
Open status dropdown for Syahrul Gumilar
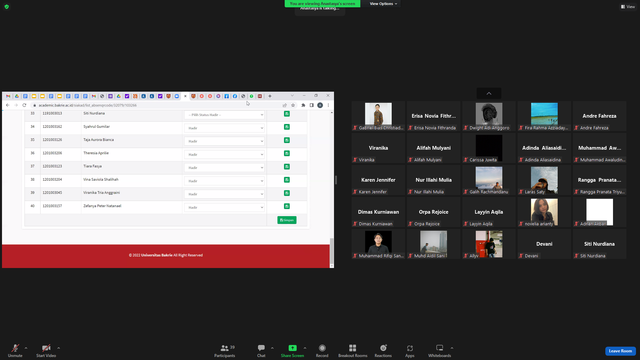coord(224,128)
